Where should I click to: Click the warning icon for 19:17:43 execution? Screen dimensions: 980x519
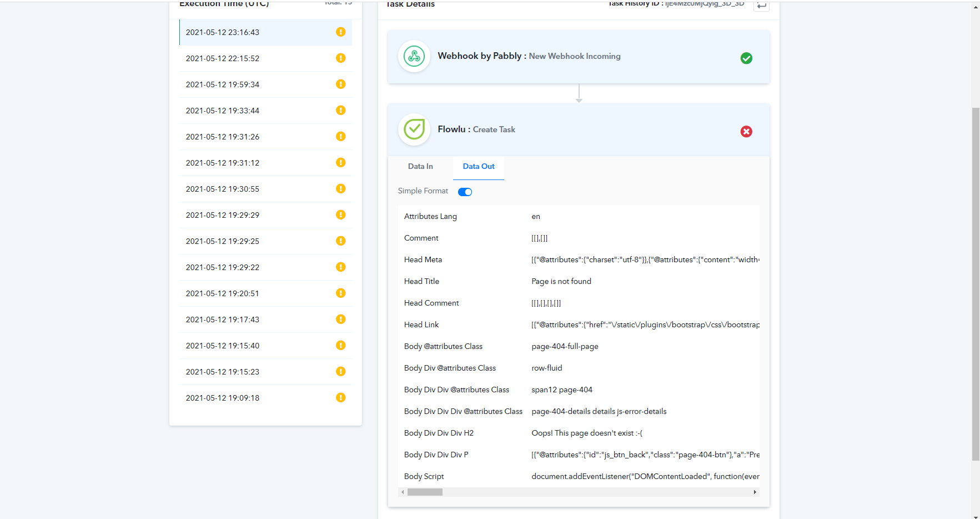tap(341, 320)
